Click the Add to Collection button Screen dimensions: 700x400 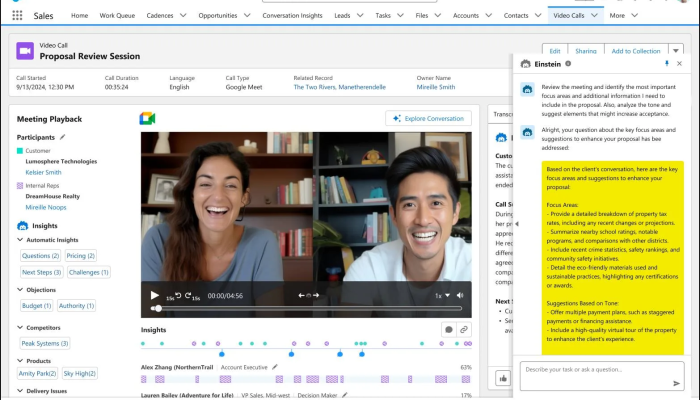636,51
